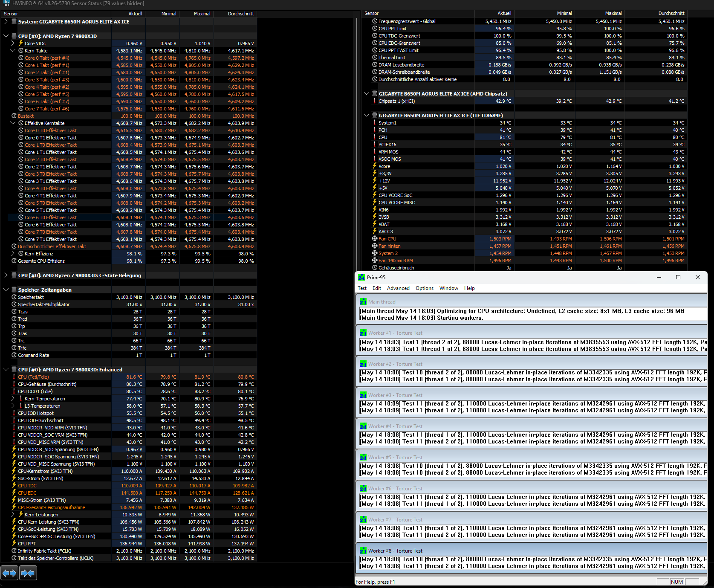This screenshot has height=588, width=714.
Task: Collapse the Ryzen 7 9800X3D Enhanced section
Action: (x=6, y=370)
